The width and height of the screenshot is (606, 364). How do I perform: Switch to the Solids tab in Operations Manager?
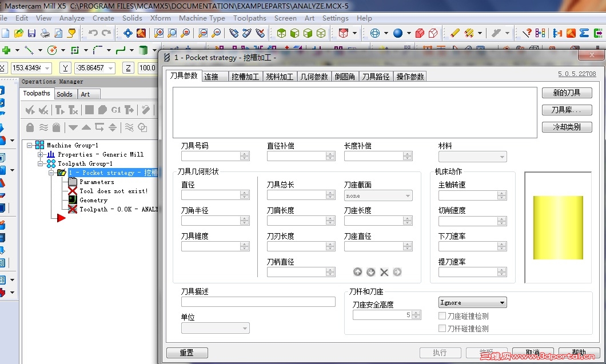coord(65,94)
